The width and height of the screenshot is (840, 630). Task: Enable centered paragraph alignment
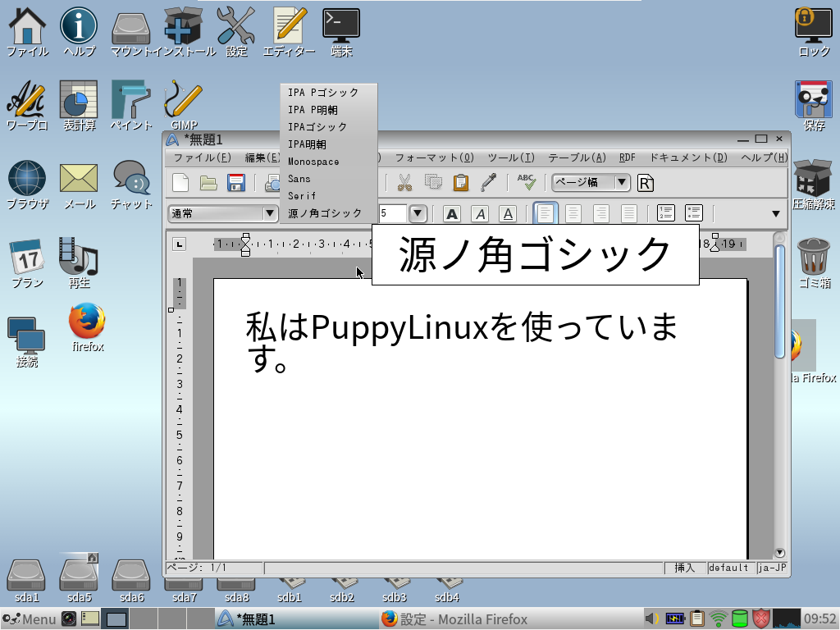[x=573, y=212]
